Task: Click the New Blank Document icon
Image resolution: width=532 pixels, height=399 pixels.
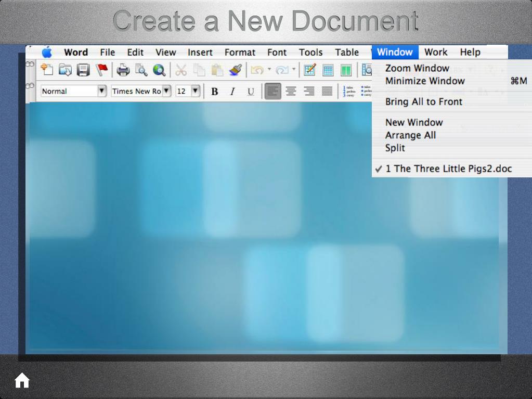Action: (x=47, y=70)
